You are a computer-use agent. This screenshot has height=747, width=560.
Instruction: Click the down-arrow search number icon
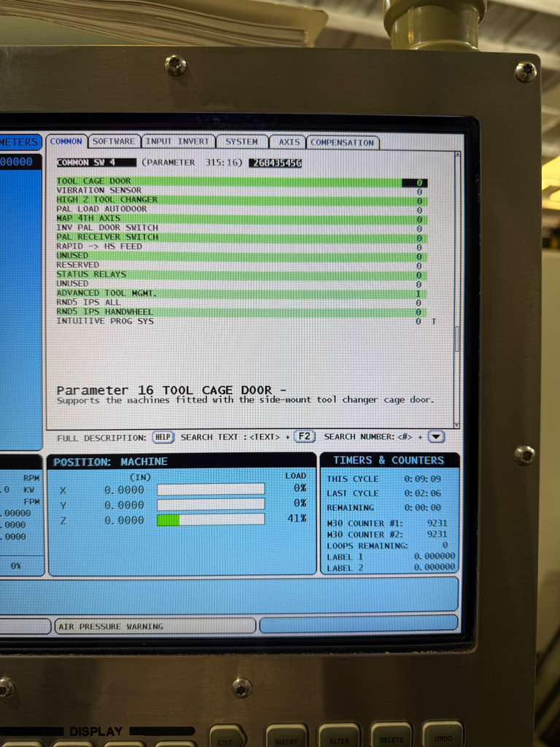[436, 436]
